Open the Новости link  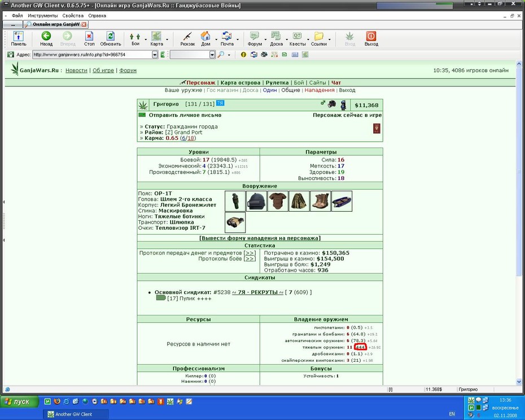(x=76, y=71)
